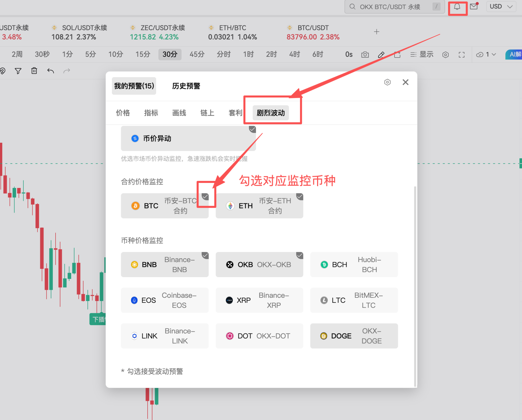Enable DOGE OKX-DOGE monitoring
The height and width of the screenshot is (420, 522).
tap(354, 336)
